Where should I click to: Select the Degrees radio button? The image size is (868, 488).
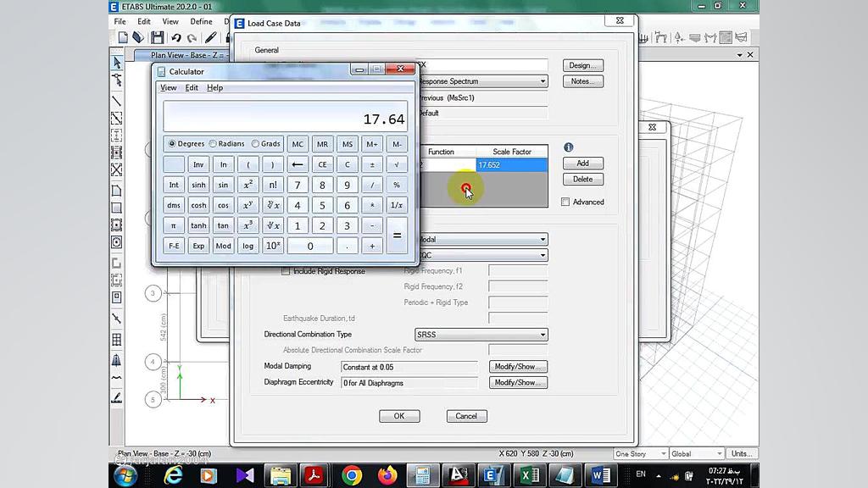click(172, 144)
